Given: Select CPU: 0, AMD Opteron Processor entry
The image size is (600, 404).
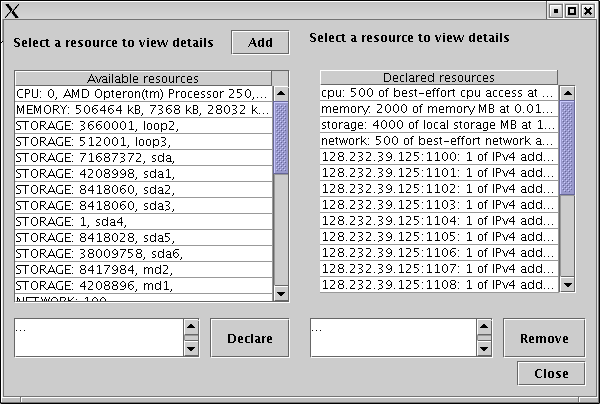Looking at the screenshot, I should [143, 93].
